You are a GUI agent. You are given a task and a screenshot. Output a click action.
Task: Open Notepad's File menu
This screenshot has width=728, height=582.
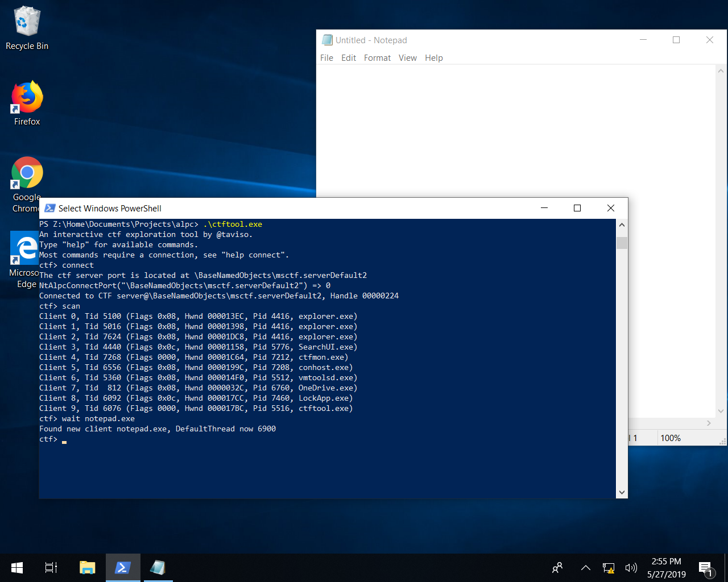(x=326, y=58)
